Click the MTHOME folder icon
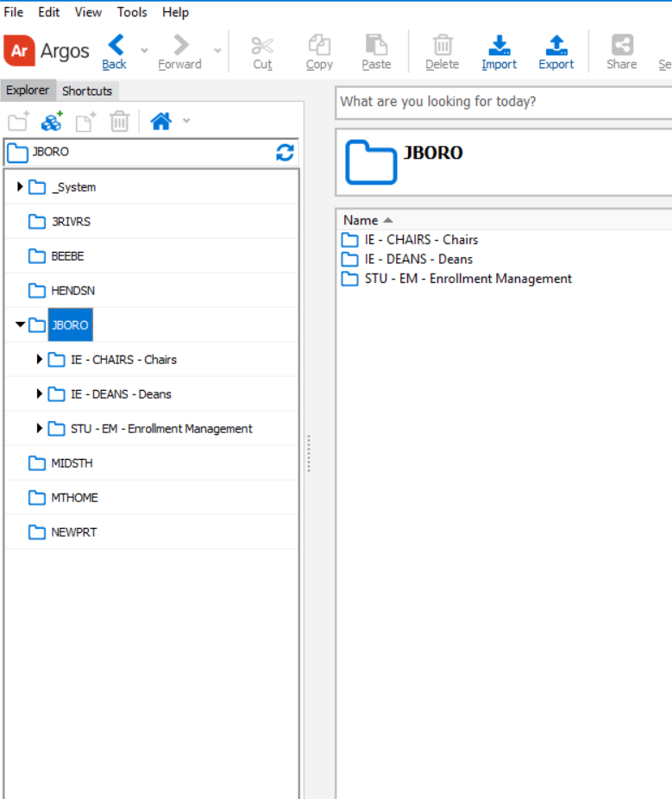672x799 pixels. pyautogui.click(x=37, y=497)
